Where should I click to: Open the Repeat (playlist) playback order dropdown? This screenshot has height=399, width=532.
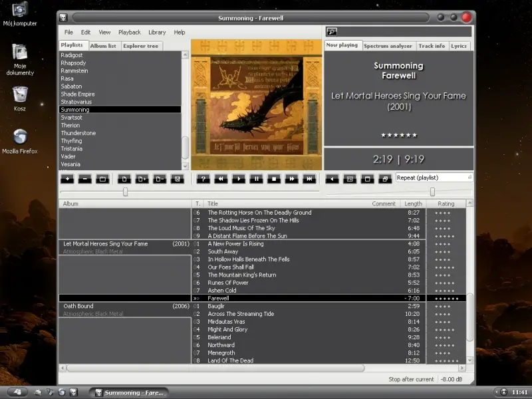(434, 178)
